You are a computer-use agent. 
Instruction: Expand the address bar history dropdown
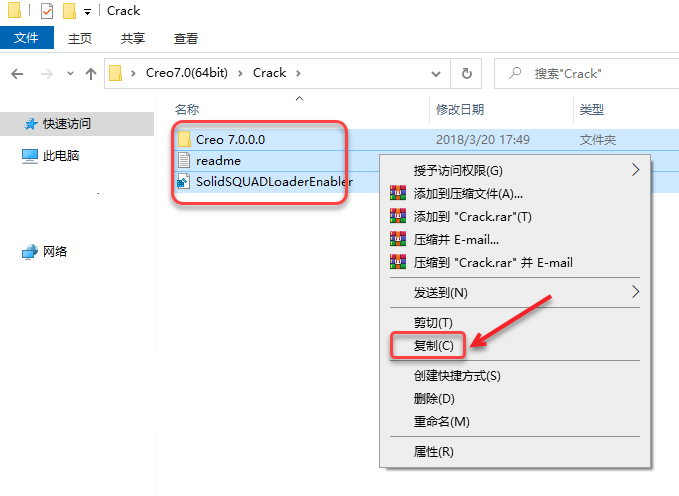coord(436,74)
